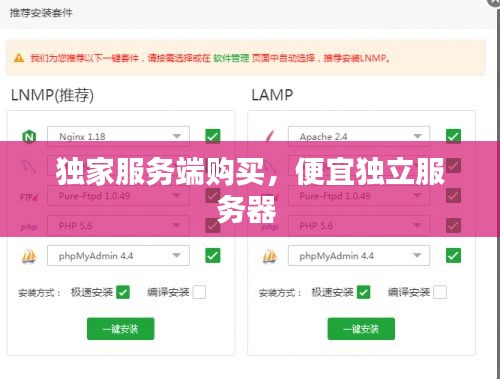Enable 编译安装 option under LNMP
The image size is (500, 379).
tap(199, 292)
